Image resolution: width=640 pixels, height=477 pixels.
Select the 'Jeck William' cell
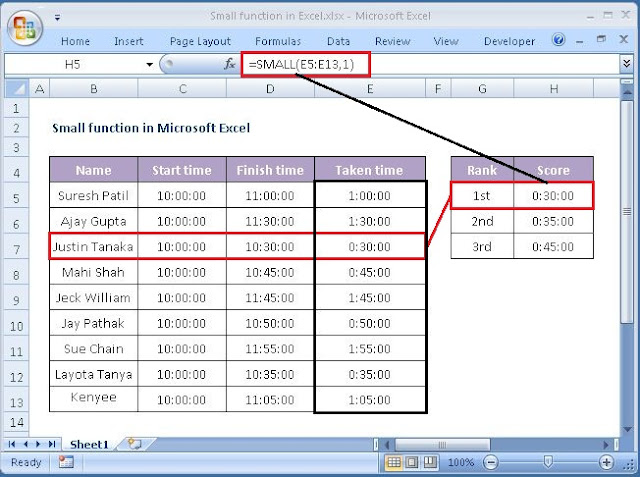click(93, 297)
